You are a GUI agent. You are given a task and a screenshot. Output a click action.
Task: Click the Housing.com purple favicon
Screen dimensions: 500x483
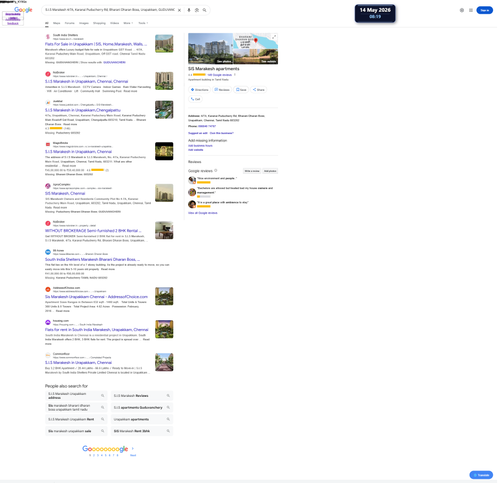[48, 322]
